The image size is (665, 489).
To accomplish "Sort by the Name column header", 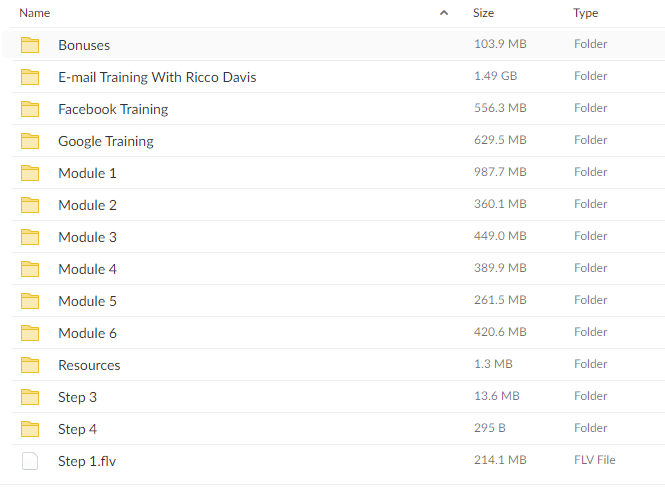I will coord(35,13).
